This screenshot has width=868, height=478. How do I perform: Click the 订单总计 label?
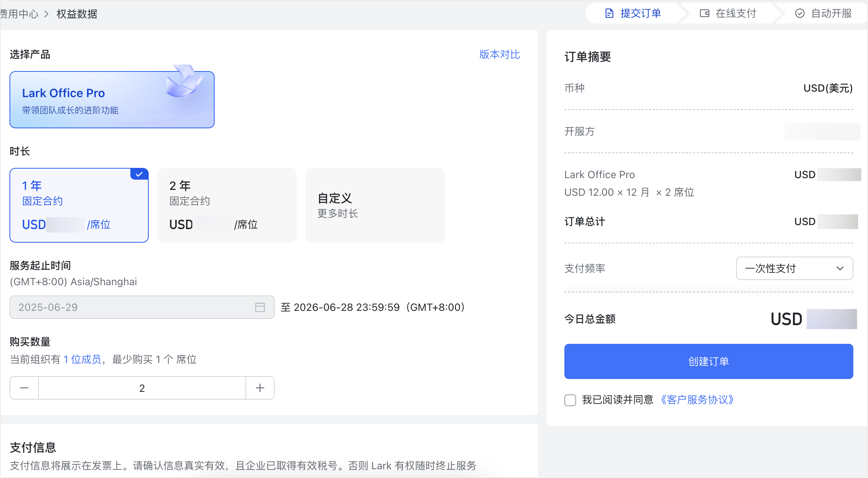click(x=585, y=222)
